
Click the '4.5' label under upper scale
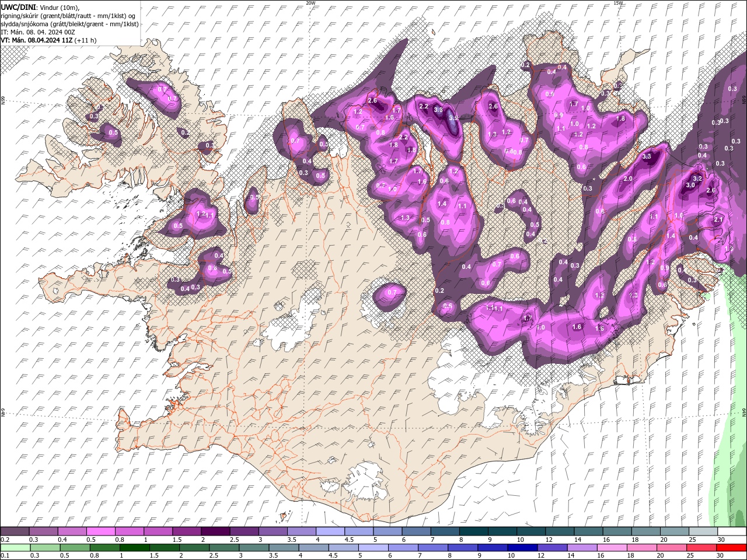[x=349, y=540]
